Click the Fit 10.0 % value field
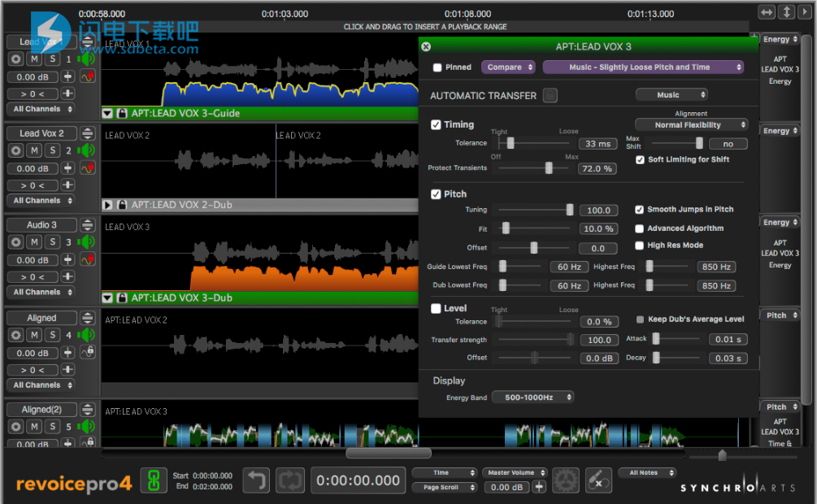This screenshot has width=817, height=504. [x=598, y=228]
